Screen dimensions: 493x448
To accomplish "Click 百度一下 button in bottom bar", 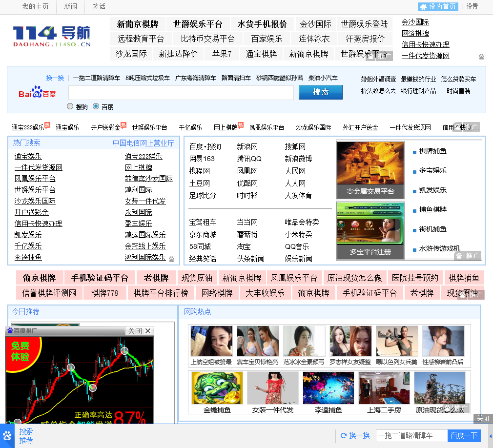I will 464,435.
